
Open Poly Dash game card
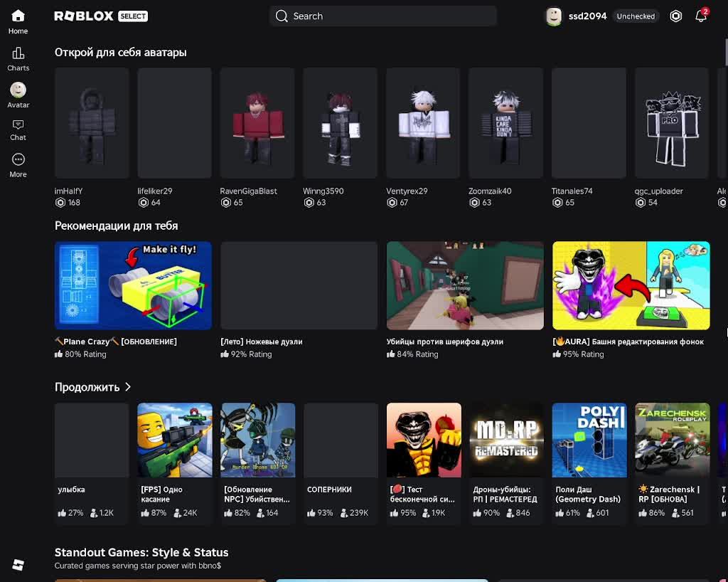589,463
